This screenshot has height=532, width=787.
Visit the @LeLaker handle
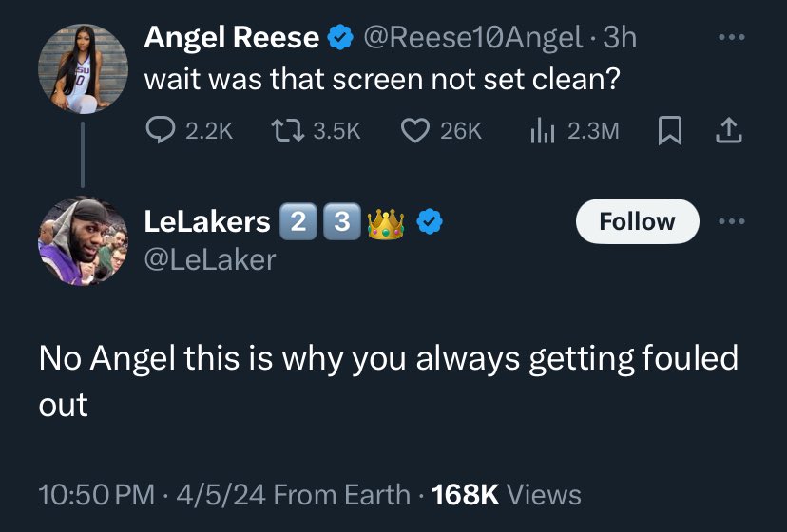point(210,260)
